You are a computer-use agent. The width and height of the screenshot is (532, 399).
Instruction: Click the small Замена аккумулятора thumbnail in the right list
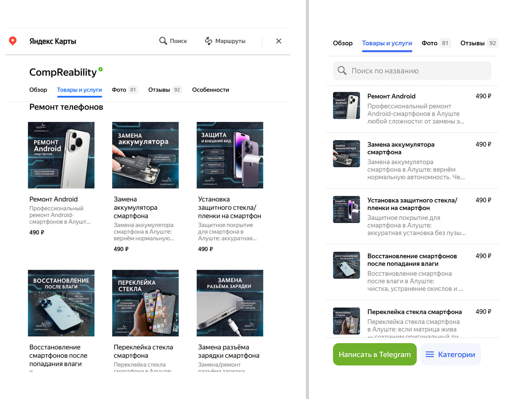(x=346, y=154)
